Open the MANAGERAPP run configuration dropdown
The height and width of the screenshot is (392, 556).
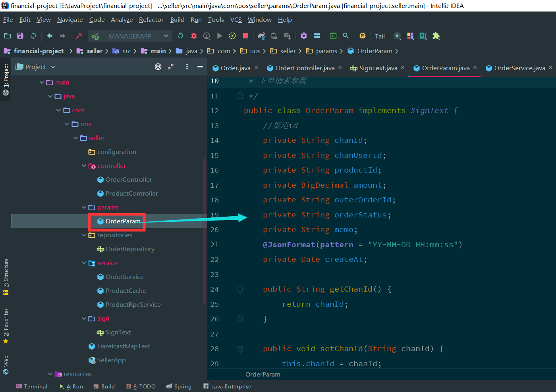point(130,36)
